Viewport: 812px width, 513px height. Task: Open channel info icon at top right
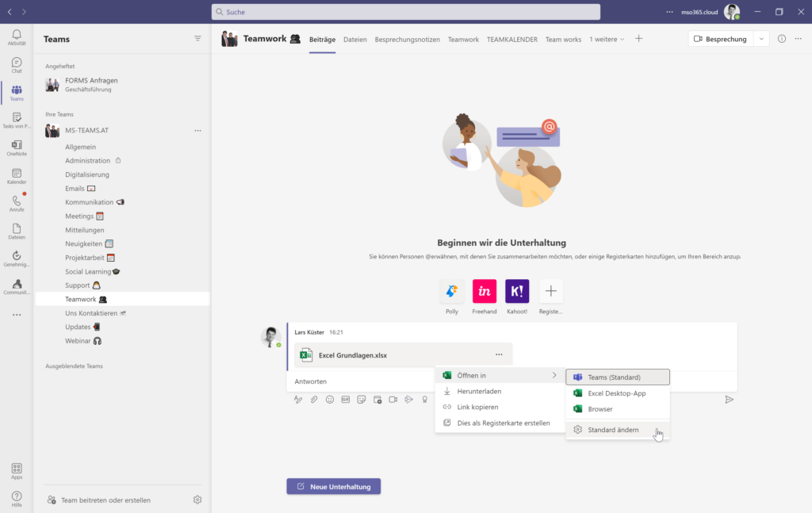pyautogui.click(x=781, y=39)
